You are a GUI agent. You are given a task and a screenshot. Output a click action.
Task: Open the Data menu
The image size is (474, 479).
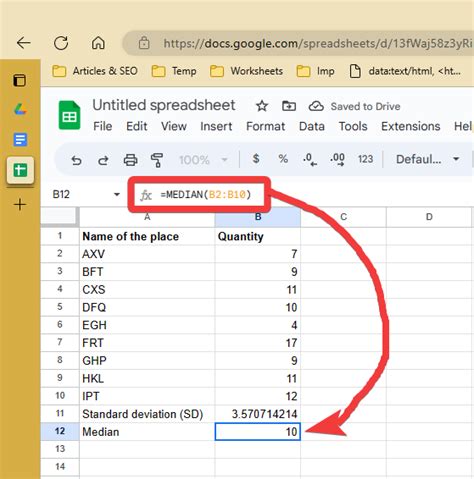point(312,127)
